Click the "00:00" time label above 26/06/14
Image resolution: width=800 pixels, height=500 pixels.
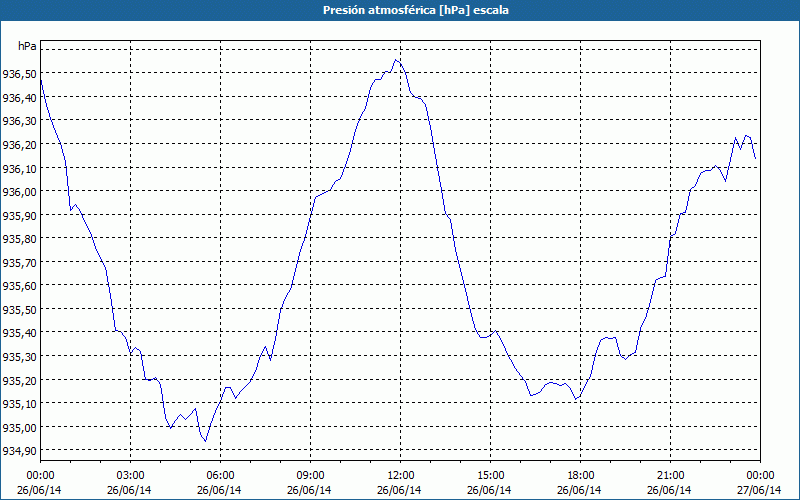coord(40,476)
